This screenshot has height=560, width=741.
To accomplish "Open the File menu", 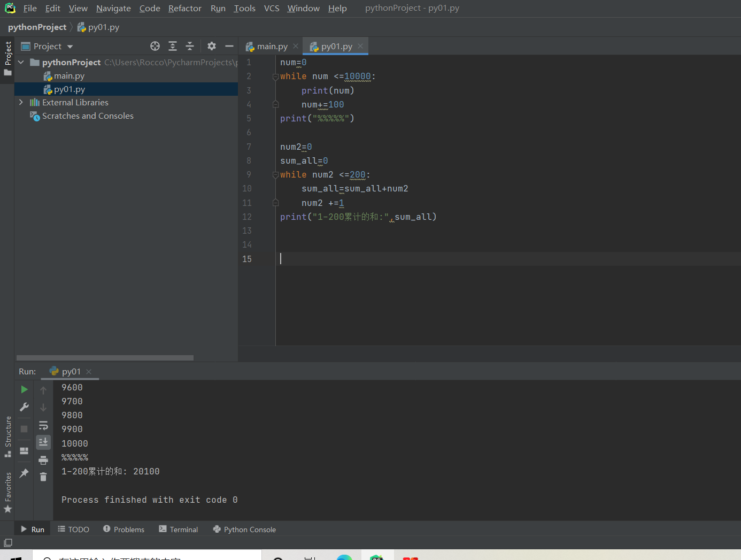I will (30, 8).
